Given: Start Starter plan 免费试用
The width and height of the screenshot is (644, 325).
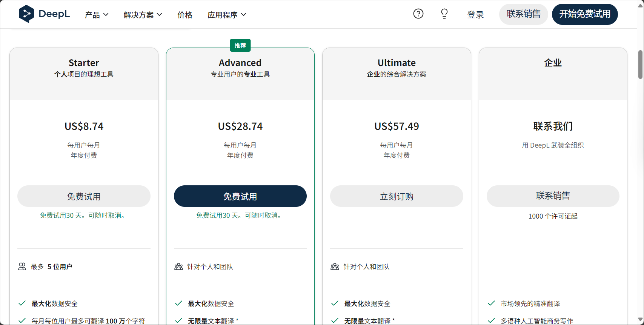Looking at the screenshot, I should click(84, 196).
